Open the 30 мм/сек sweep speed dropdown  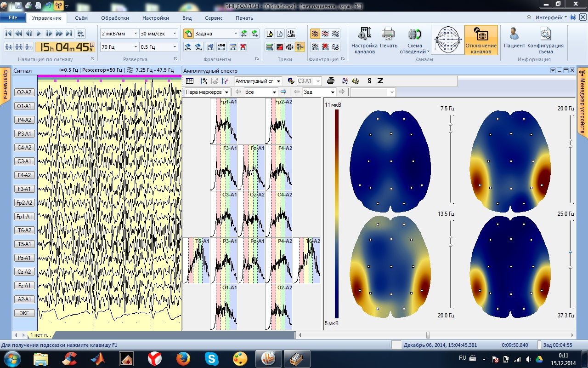click(x=175, y=34)
